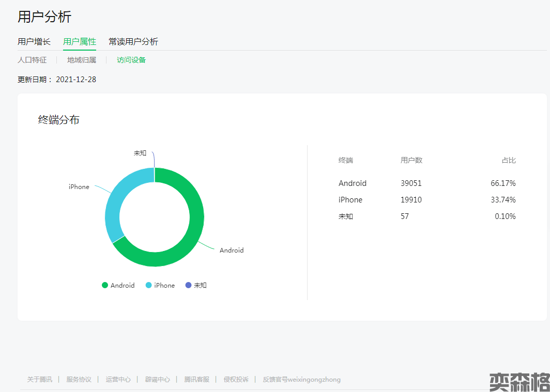The width and height of the screenshot is (550, 392).
Task: Toggle the Android series in chart legend
Action: [x=118, y=285]
